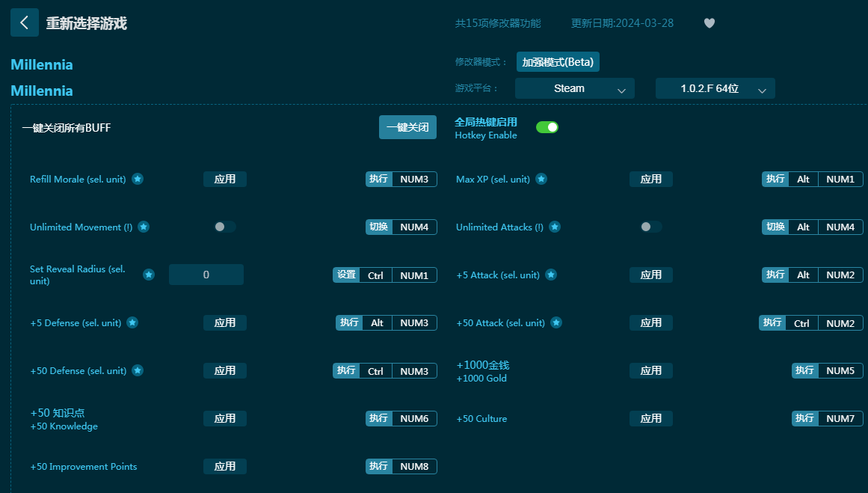Apply Max XP with 应用 button
This screenshot has height=493, width=868.
(x=651, y=179)
